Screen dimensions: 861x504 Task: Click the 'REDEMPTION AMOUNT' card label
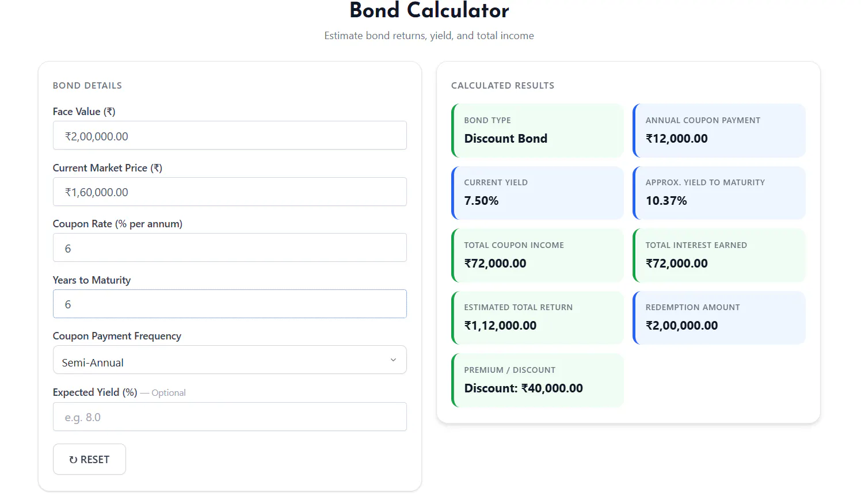click(693, 307)
